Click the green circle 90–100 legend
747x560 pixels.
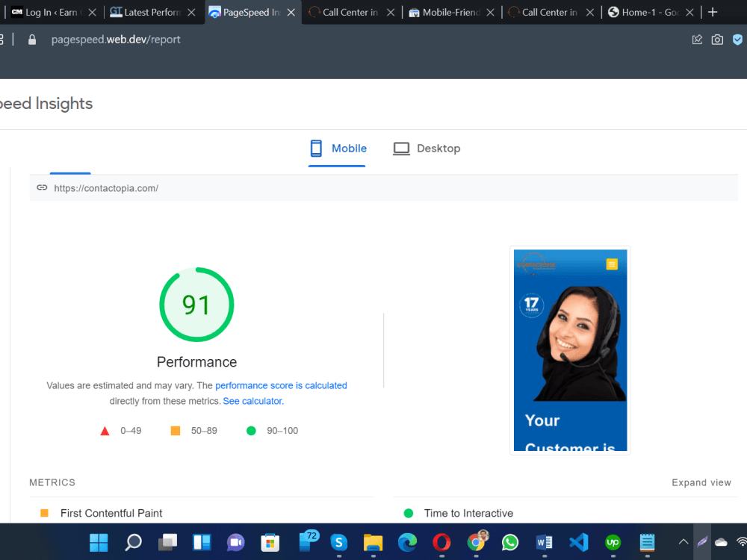tap(272, 431)
